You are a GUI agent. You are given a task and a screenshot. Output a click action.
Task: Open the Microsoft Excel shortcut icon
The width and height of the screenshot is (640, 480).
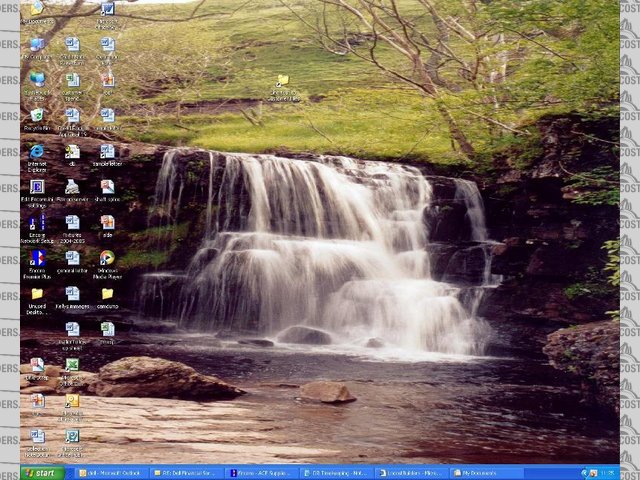pyautogui.click(x=72, y=366)
